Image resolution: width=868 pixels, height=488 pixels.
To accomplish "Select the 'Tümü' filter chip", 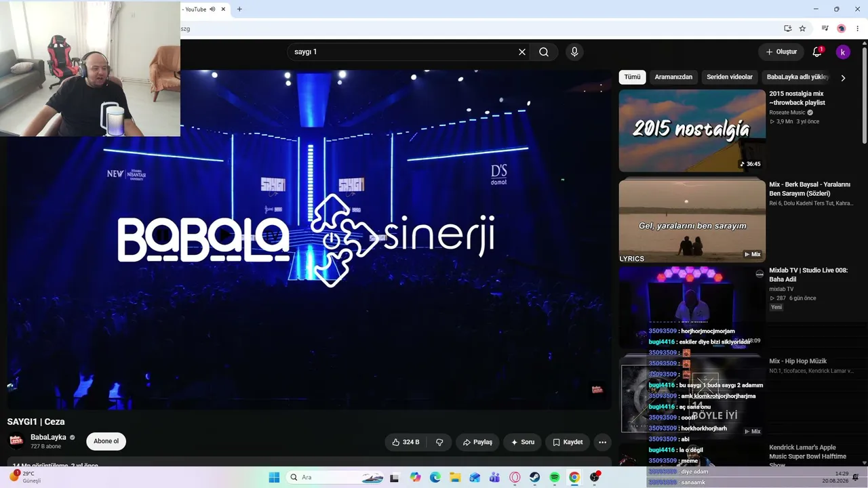I will click(x=632, y=77).
